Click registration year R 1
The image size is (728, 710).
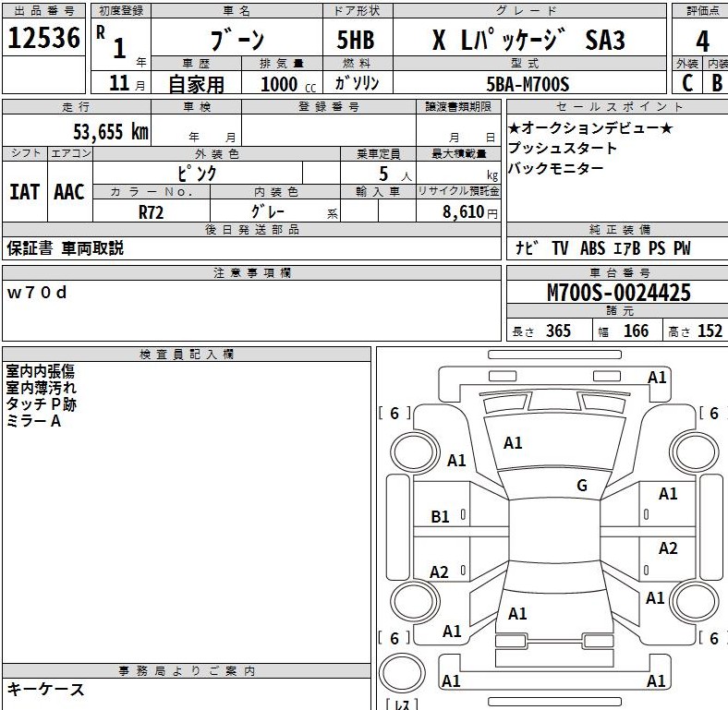click(113, 42)
